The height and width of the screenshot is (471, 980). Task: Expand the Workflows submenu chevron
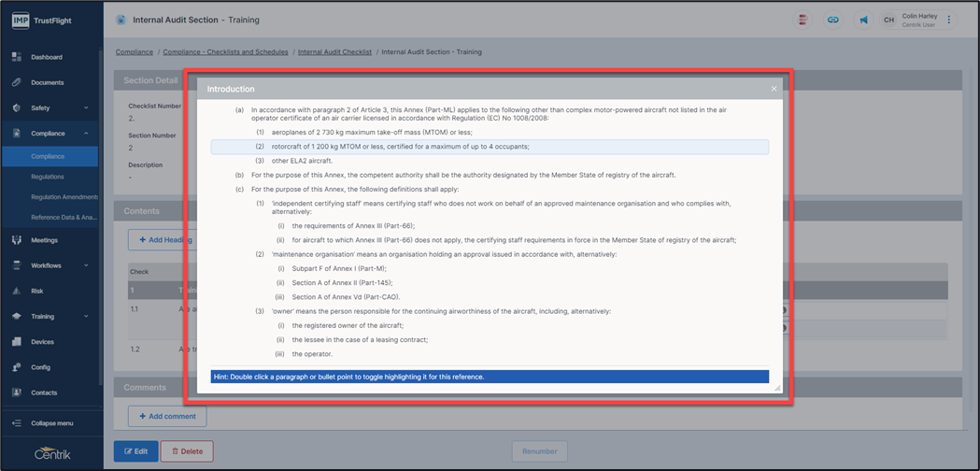pyautogui.click(x=86, y=265)
